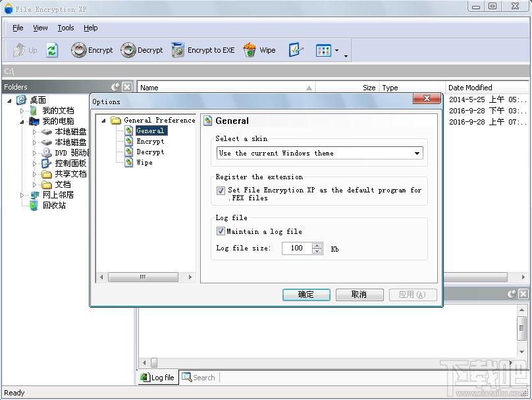Open the Help menu

point(91,28)
